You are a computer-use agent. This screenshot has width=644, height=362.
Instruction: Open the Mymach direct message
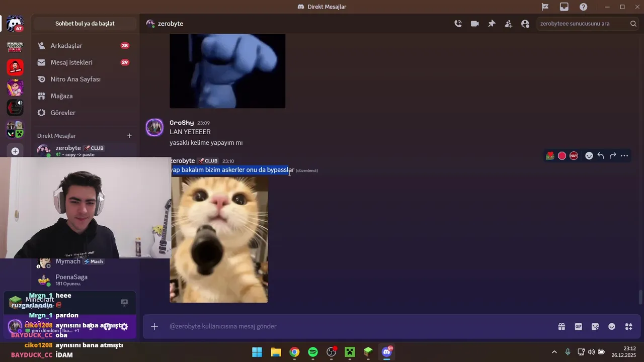85,262
